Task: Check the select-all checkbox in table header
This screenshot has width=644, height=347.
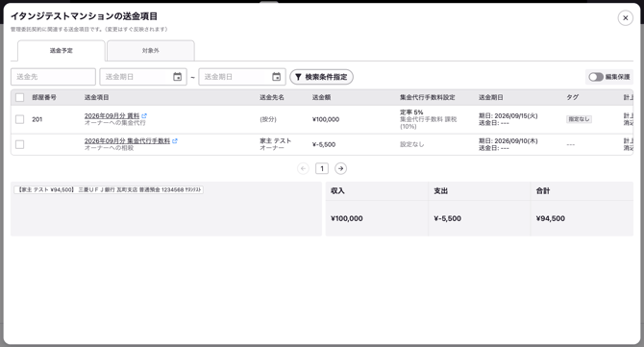Action: click(x=20, y=97)
